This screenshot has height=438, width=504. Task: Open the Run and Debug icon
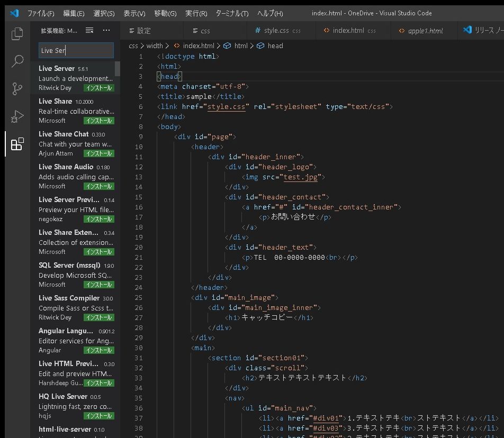coord(17,116)
